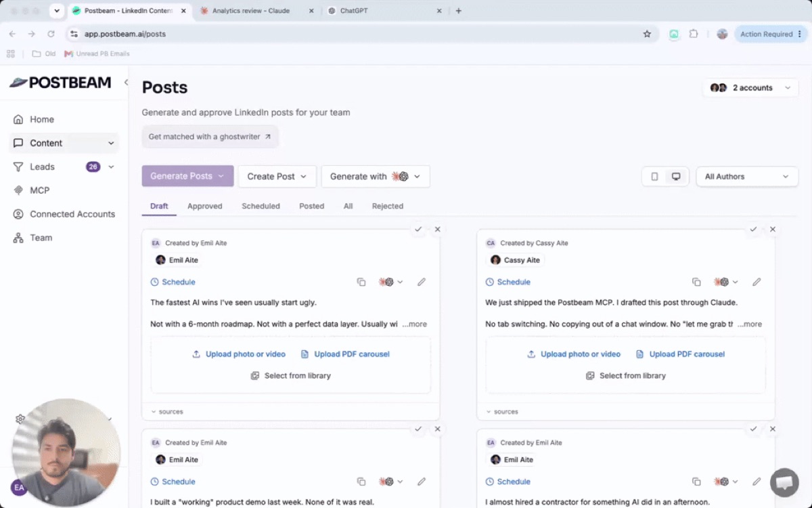Image resolution: width=812 pixels, height=508 pixels.
Task: Reject the almost hired a contractor post
Action: click(773, 429)
